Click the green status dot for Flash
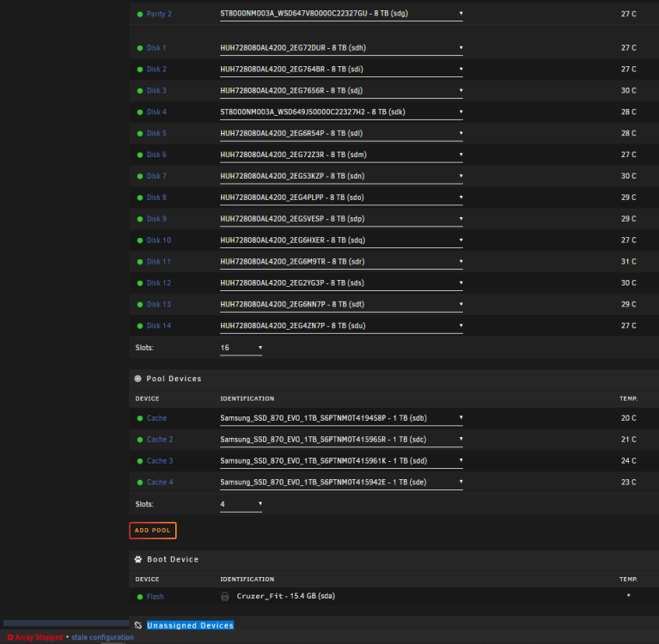This screenshot has width=659, height=644. 140,597
